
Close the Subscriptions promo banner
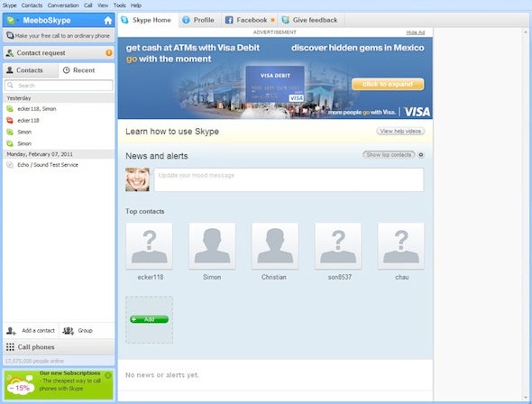coord(108,375)
